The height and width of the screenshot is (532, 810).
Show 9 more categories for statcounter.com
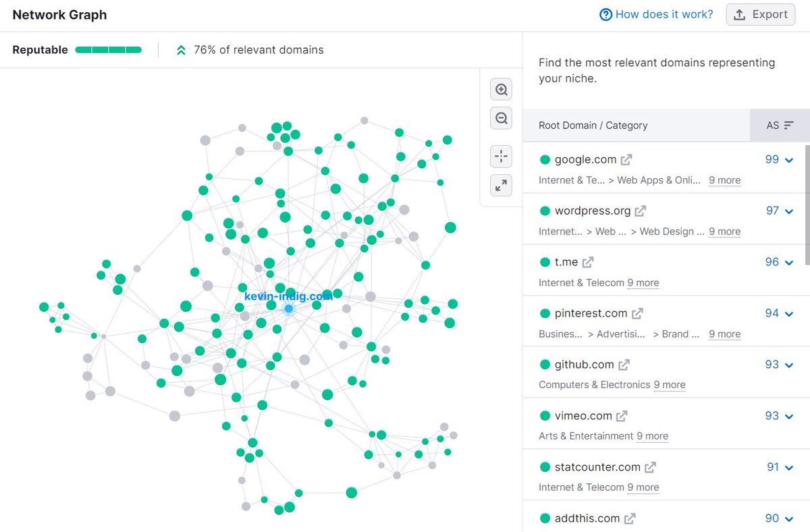pyautogui.click(x=643, y=487)
